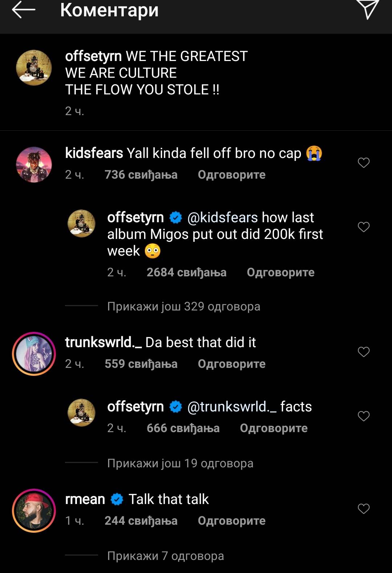Show 7 replies under rmean comment

(166, 556)
